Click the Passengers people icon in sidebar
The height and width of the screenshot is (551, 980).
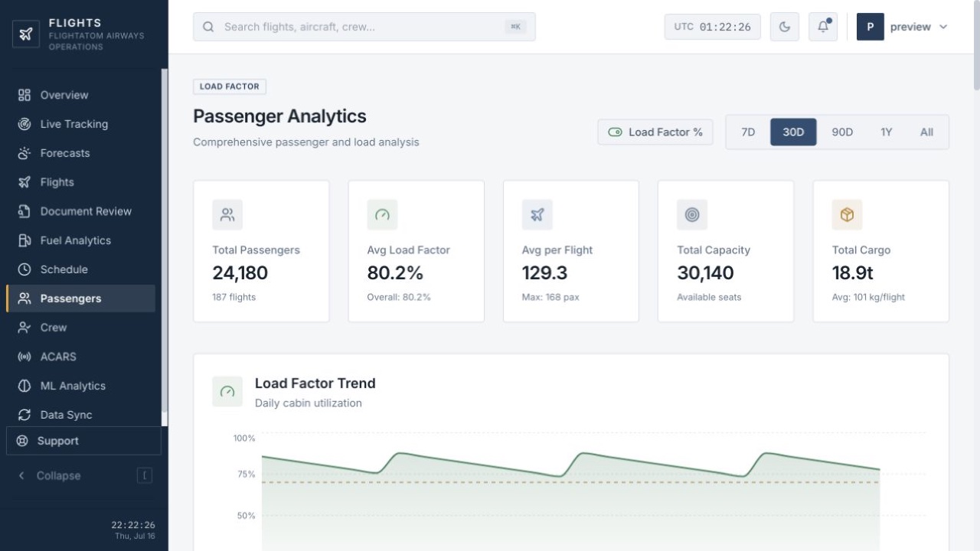point(24,298)
